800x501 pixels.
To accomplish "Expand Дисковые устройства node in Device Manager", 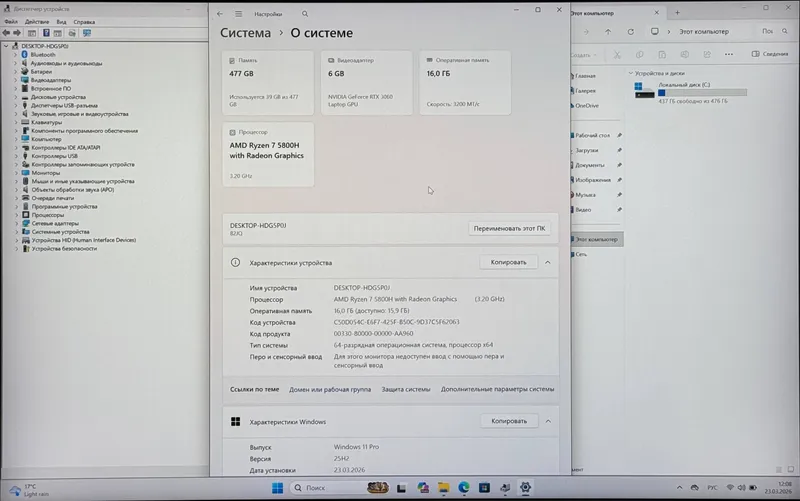I will click(15, 97).
